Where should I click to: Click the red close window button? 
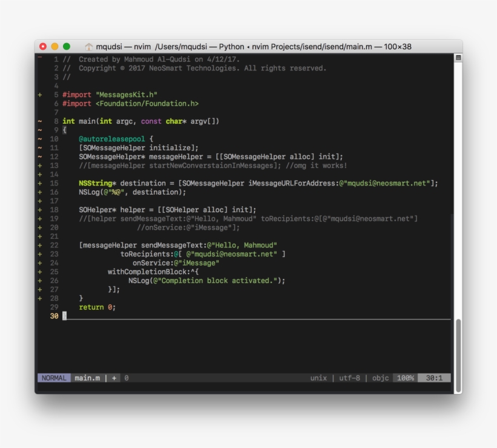43,47
